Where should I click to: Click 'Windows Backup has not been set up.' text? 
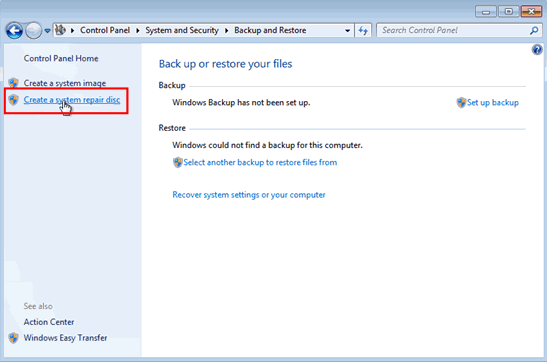[x=241, y=103]
